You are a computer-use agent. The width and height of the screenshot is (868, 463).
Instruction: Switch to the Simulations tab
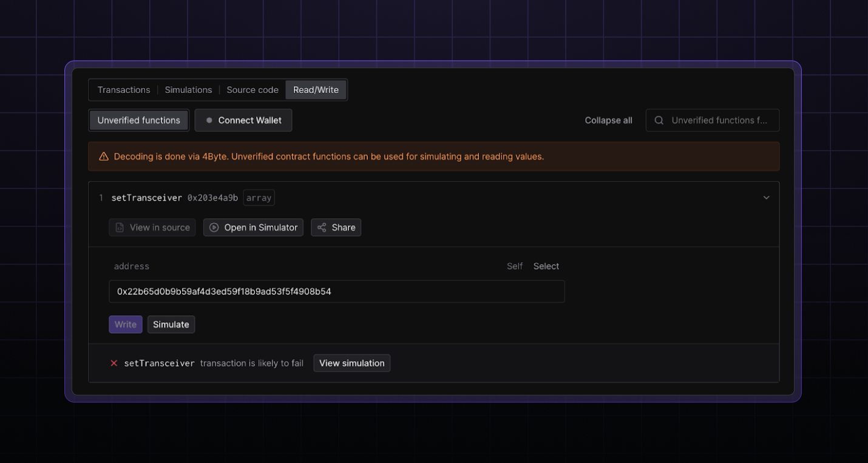pos(188,90)
